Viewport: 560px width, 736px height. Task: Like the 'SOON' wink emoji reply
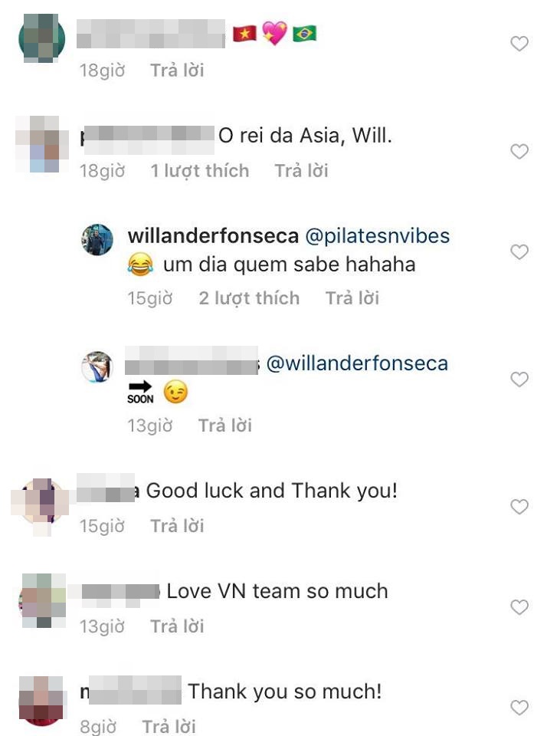pos(519,379)
